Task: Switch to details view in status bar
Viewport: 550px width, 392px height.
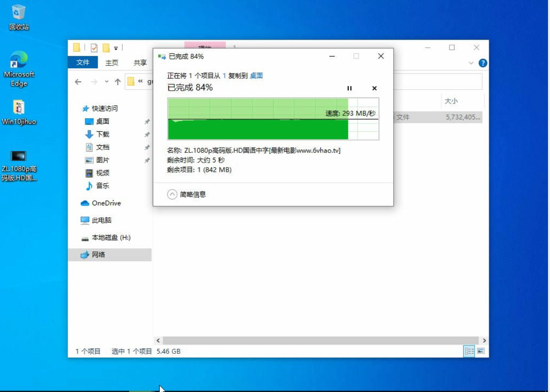Action: [x=469, y=351]
